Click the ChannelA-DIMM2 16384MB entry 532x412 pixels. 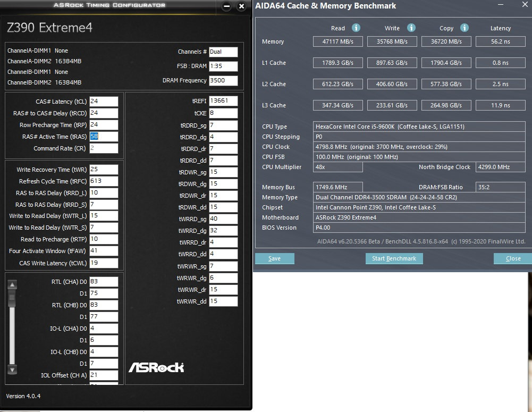45,61
